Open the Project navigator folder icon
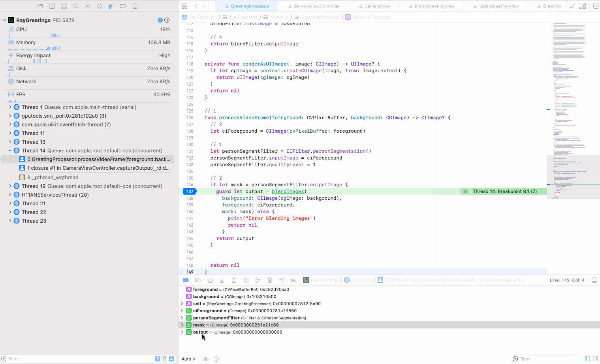The image size is (600, 364). coord(40,6)
